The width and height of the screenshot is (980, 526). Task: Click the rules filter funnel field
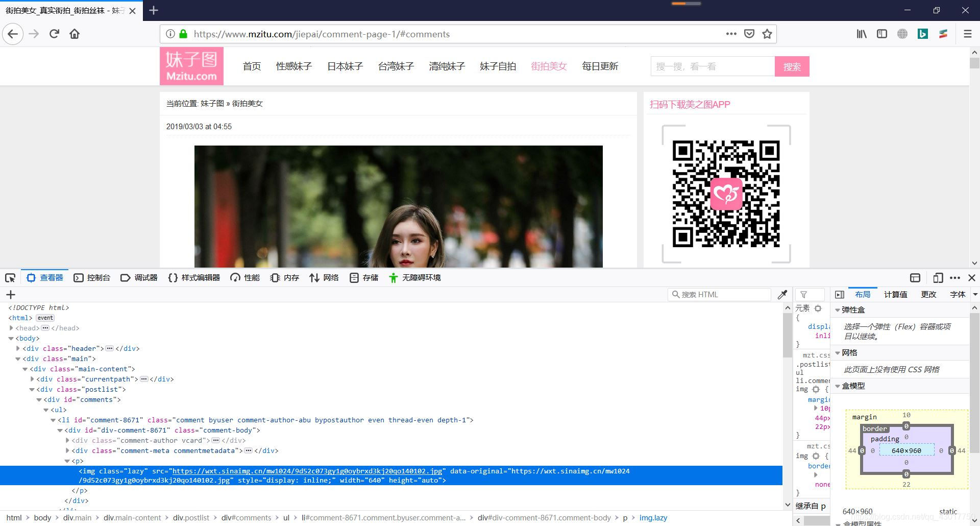click(810, 295)
